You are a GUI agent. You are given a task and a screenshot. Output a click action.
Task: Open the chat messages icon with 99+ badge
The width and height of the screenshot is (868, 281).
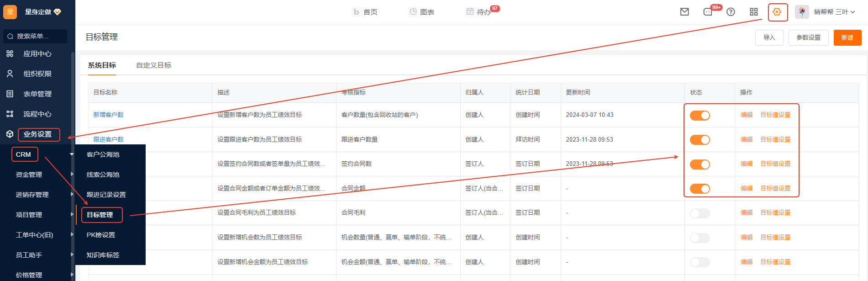click(708, 12)
